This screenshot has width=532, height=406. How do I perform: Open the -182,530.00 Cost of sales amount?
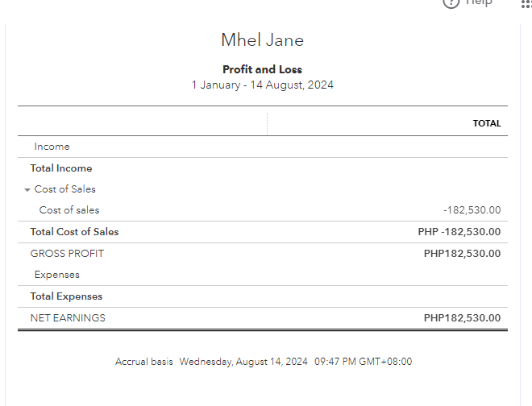coord(472,210)
